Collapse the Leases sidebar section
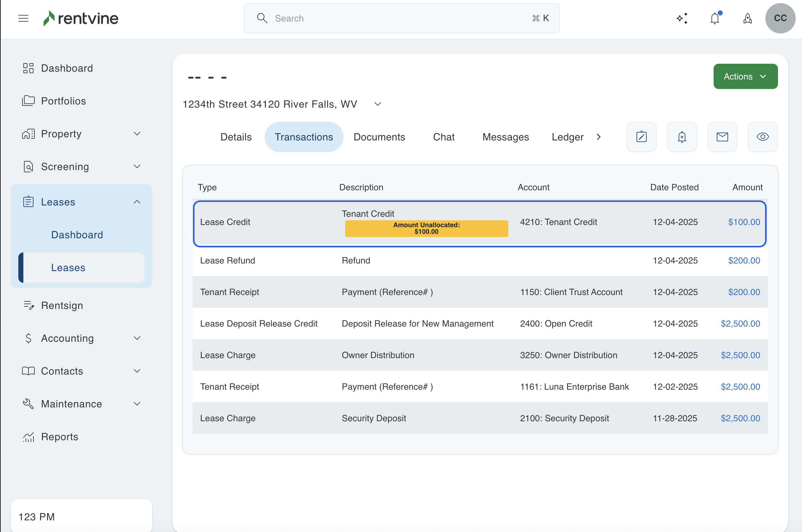 137,202
